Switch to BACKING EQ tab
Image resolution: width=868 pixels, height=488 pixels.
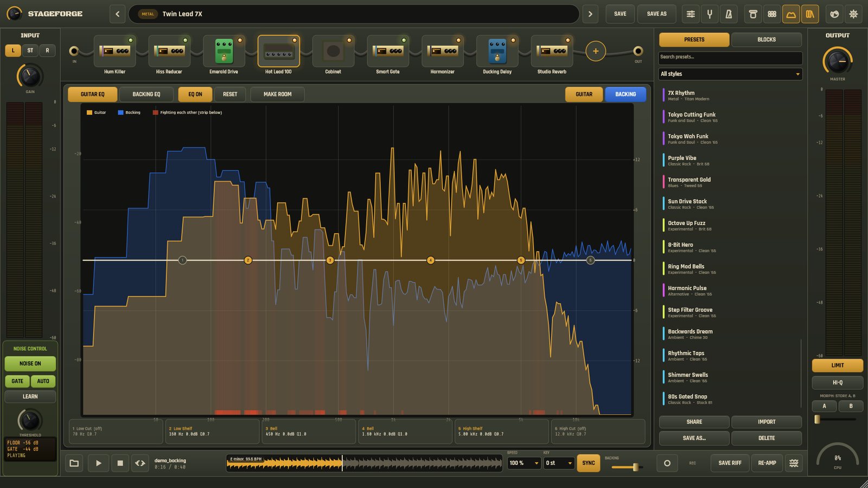point(146,94)
